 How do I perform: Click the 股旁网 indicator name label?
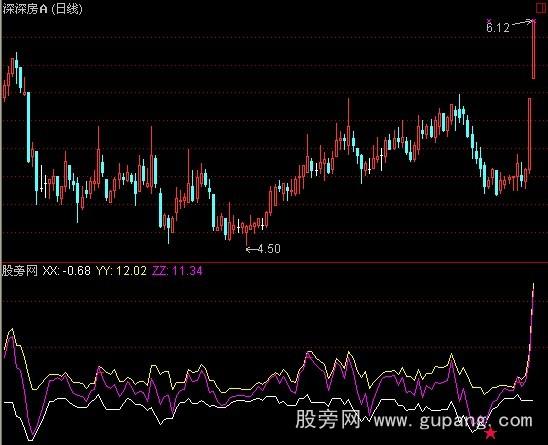tap(20, 271)
